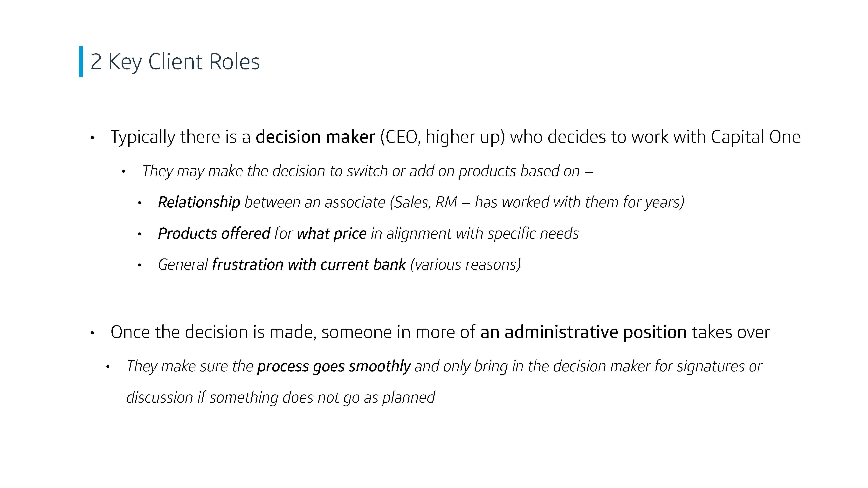The width and height of the screenshot is (868, 488).
Task: Click the bold word 'Relationship'
Action: 199,202
